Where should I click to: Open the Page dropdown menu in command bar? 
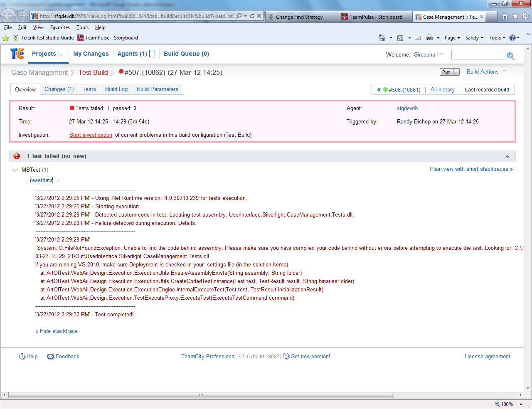point(452,38)
